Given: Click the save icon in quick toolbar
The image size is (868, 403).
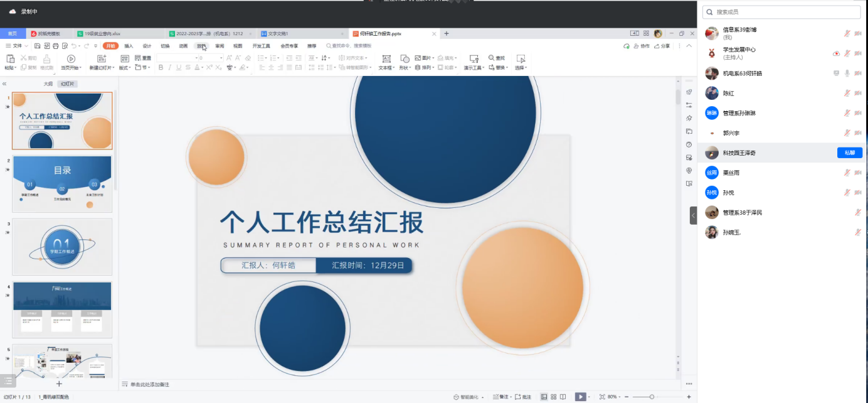Looking at the screenshot, I should (x=38, y=46).
